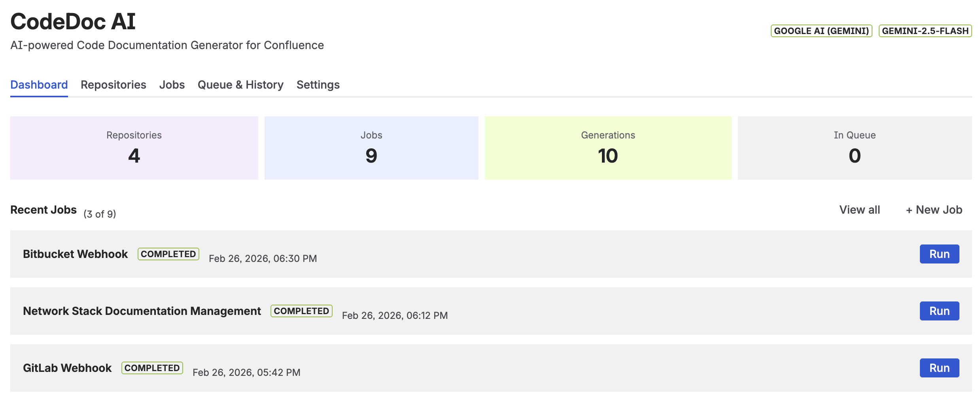Screen dimensions: 980x398
Task: Open the Repositories stats card
Action: 133,148
